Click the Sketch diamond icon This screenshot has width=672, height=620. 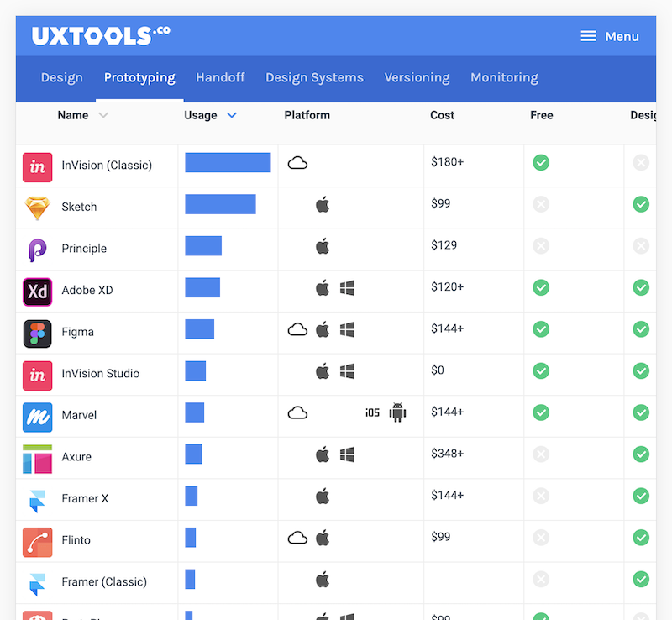click(37, 208)
